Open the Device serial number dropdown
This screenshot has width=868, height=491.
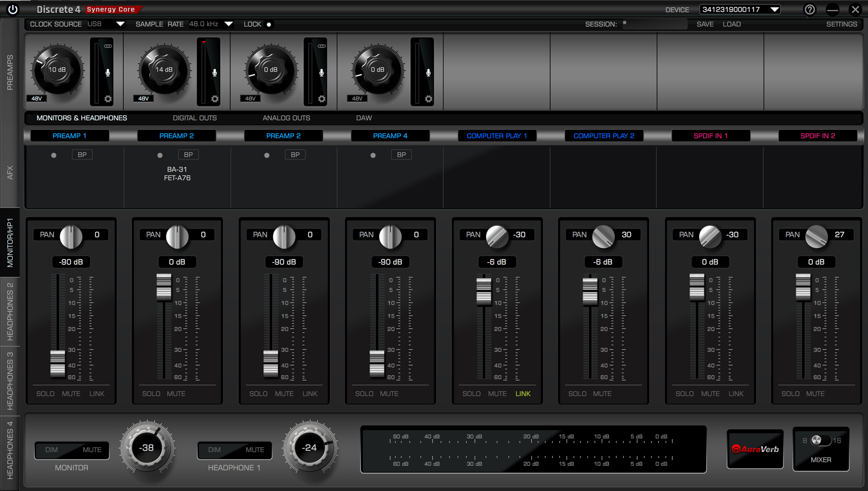[740, 9]
